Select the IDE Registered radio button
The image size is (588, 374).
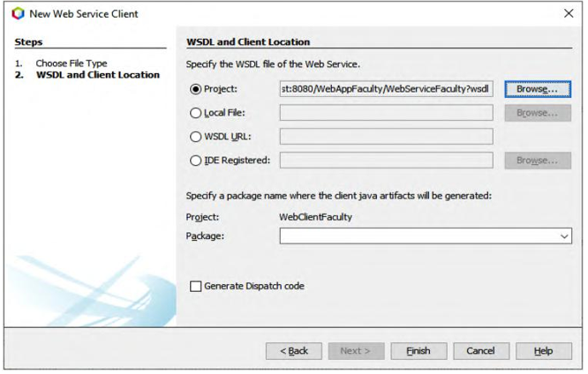click(195, 161)
